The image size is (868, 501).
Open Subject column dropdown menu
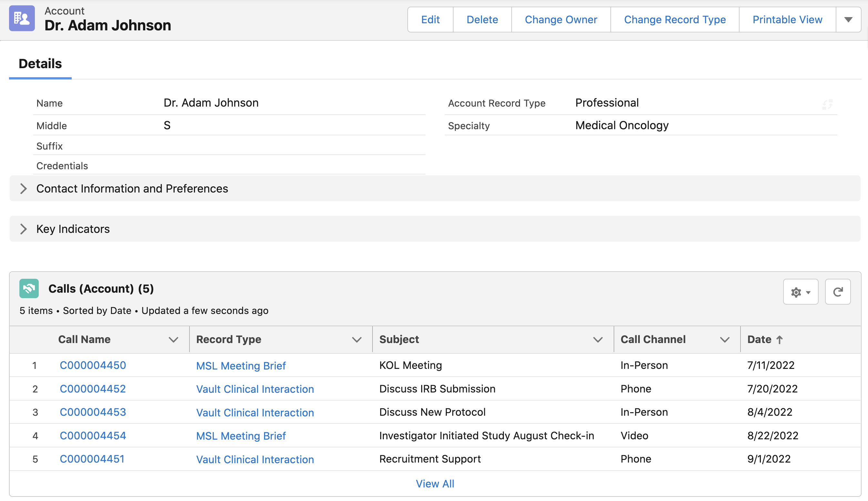pyautogui.click(x=598, y=339)
